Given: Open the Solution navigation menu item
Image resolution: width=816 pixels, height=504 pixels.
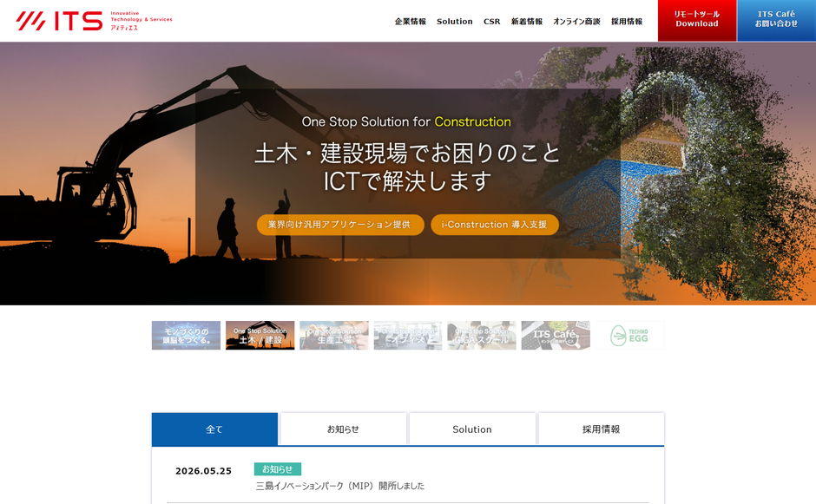Looking at the screenshot, I should tap(454, 22).
